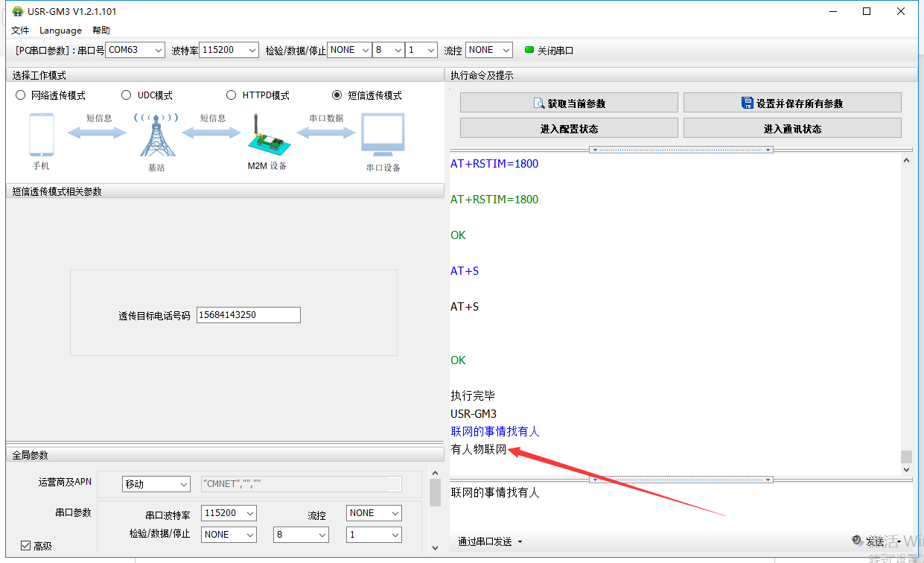
Task: Click the command log vertical scrollbar thumb
Action: (906, 457)
